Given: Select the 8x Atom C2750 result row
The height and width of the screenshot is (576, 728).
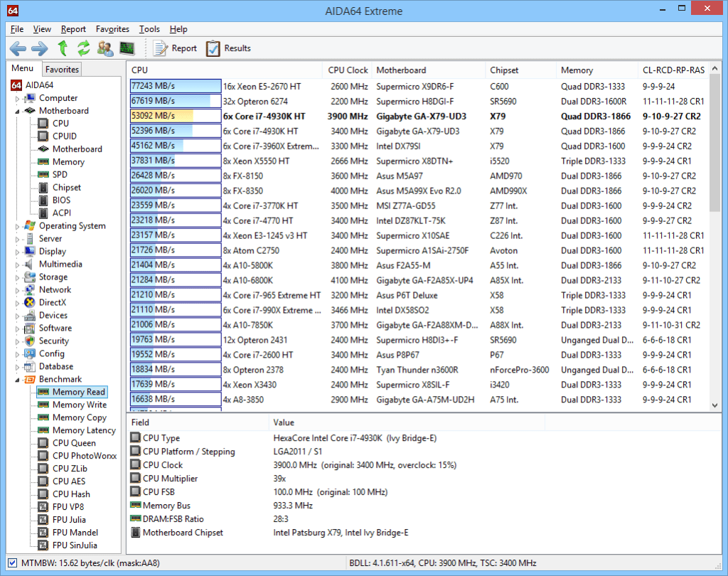Looking at the screenshot, I should pos(418,250).
